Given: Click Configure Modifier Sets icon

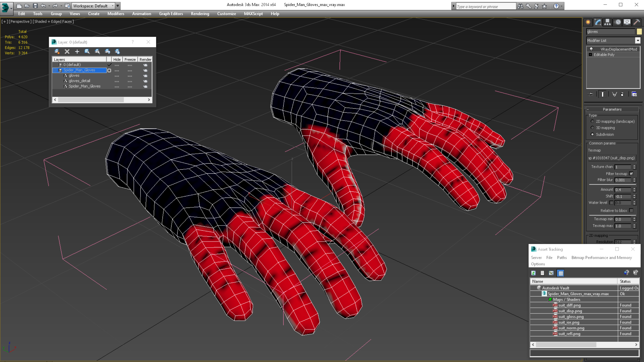Looking at the screenshot, I should [634, 94].
